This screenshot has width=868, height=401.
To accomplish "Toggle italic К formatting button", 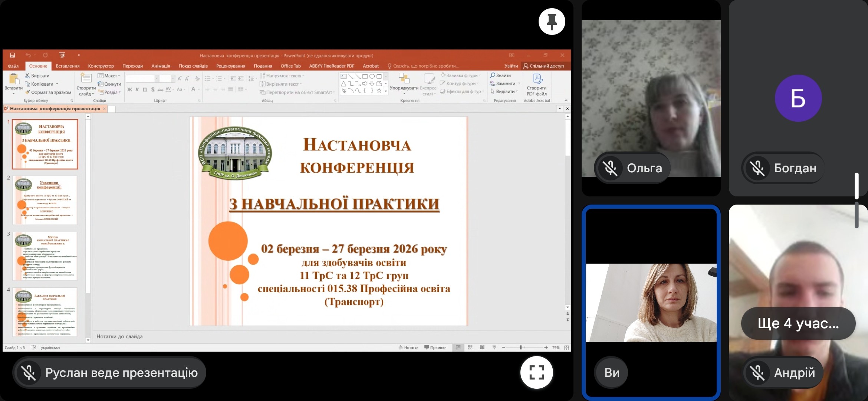I will (x=137, y=89).
